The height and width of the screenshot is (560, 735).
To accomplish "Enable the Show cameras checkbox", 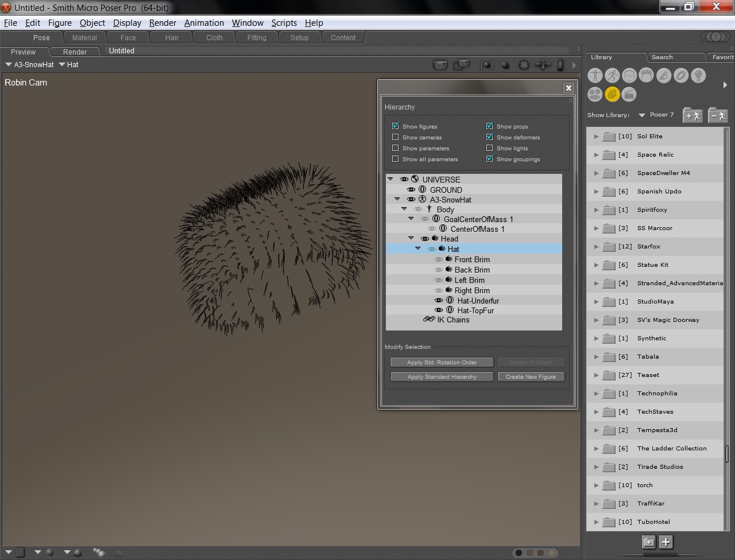I will pos(395,137).
